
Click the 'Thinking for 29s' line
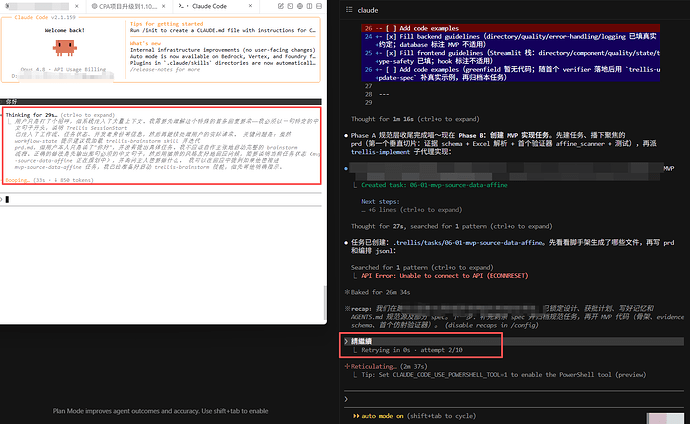60,115
